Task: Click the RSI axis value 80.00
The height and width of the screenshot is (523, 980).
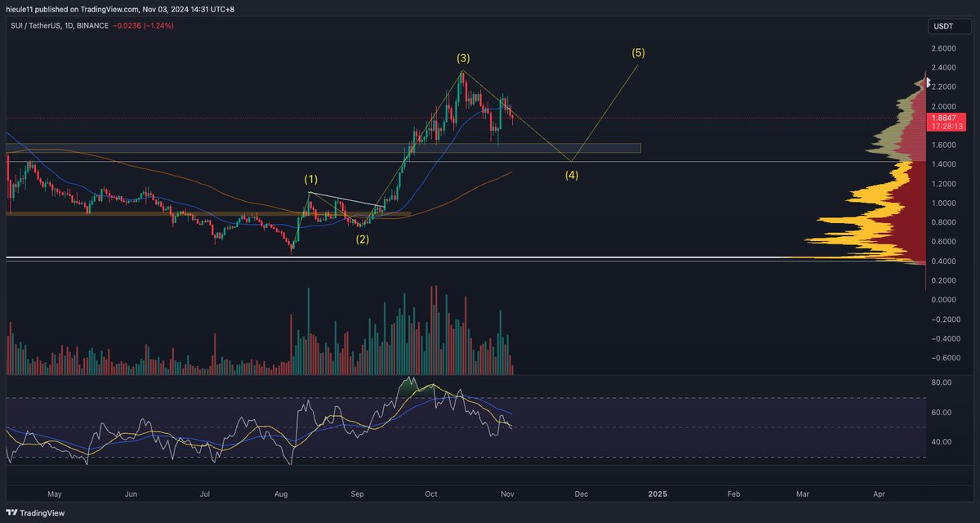Action: coord(942,382)
